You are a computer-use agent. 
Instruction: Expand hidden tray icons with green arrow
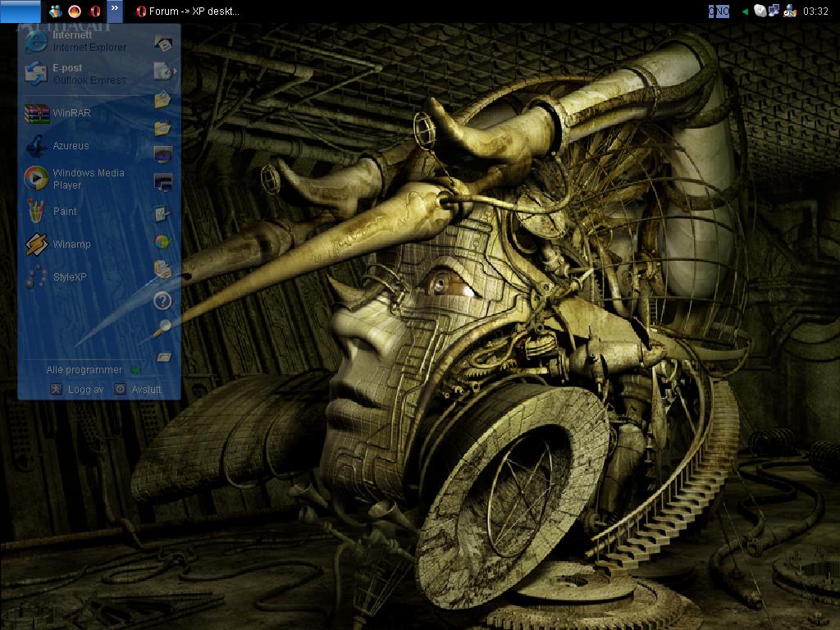(x=745, y=11)
